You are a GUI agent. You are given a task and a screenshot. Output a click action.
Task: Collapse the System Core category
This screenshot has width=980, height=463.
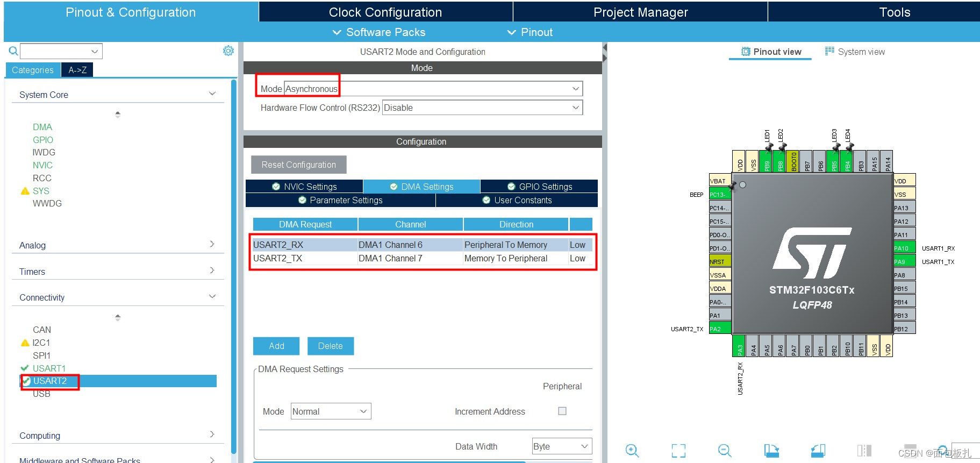point(212,94)
